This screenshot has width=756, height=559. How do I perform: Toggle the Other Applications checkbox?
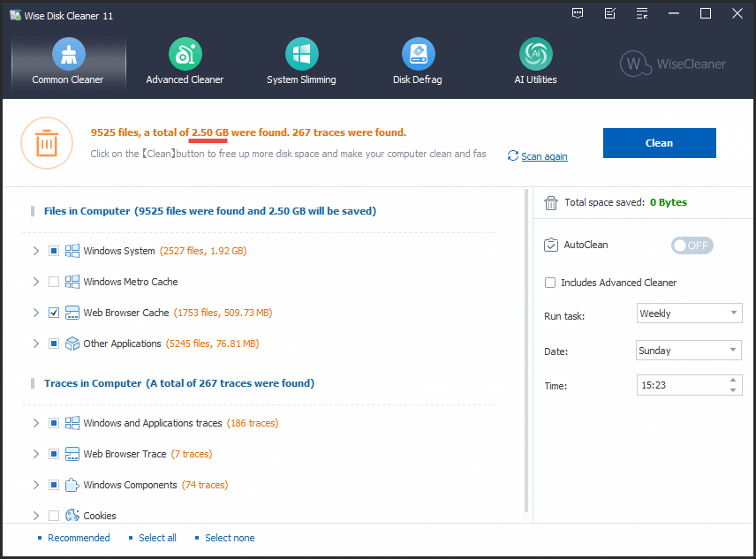(x=54, y=344)
